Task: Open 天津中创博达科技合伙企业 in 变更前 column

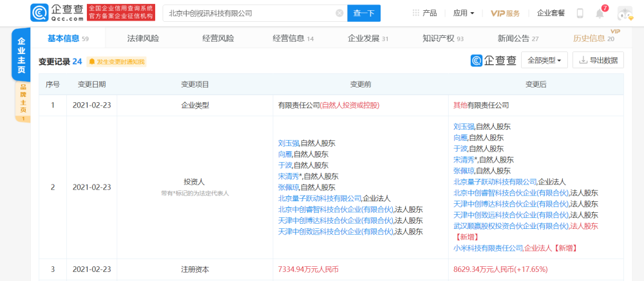Action: pyautogui.click(x=336, y=221)
